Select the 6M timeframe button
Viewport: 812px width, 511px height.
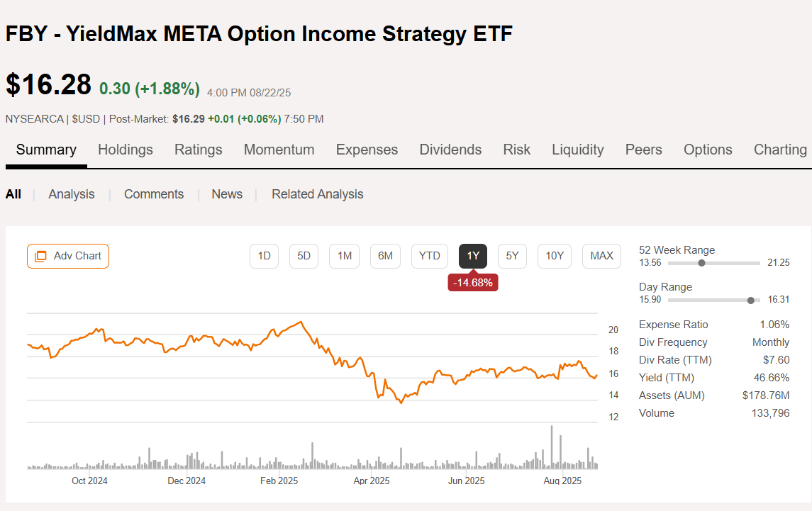(385, 256)
